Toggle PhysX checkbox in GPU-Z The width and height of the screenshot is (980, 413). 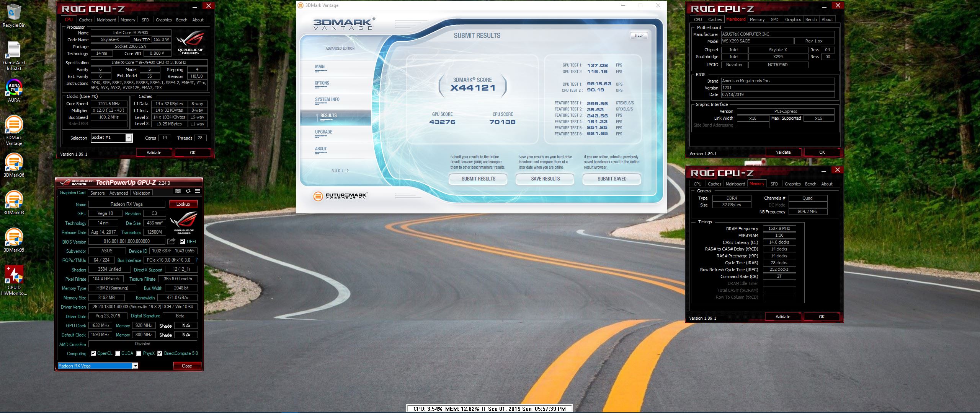coord(139,353)
